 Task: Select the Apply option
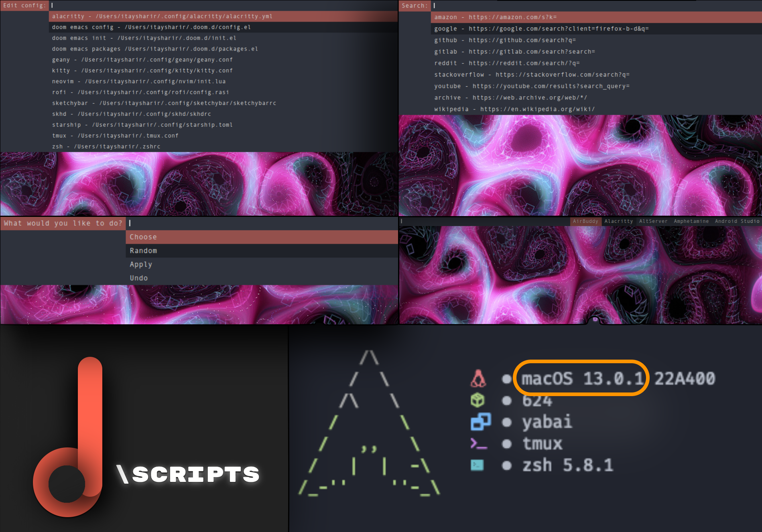(262, 264)
